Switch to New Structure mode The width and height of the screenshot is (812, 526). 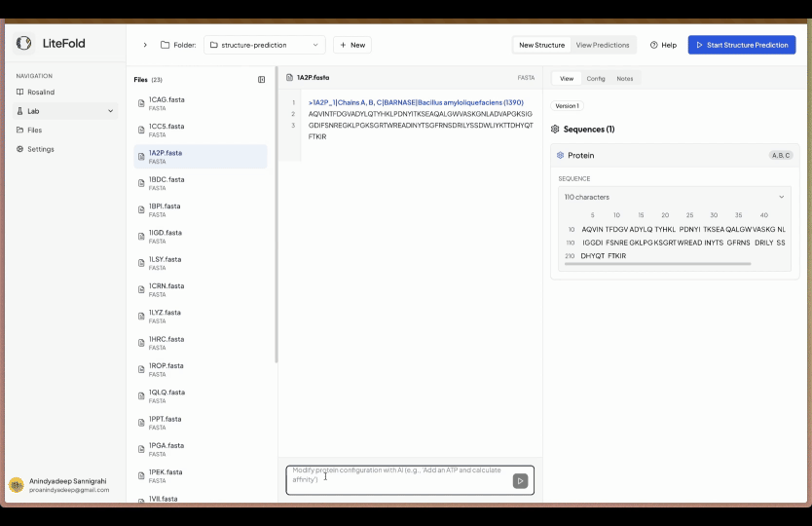click(541, 45)
